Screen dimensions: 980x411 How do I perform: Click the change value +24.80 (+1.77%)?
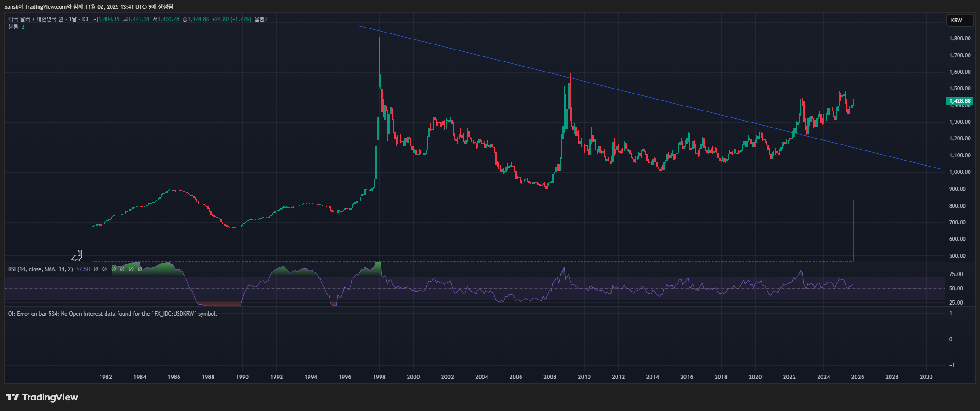click(x=231, y=19)
